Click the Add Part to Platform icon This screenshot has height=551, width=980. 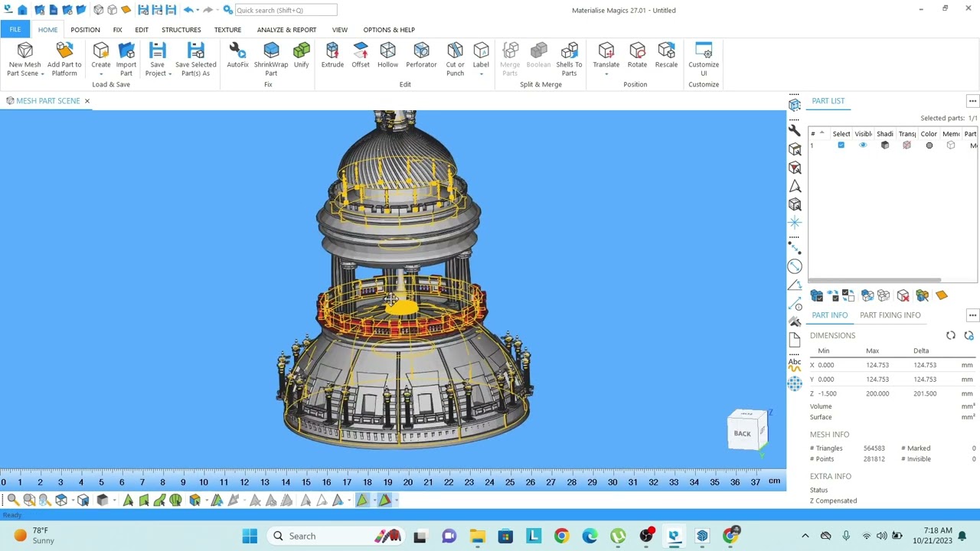tap(64, 51)
